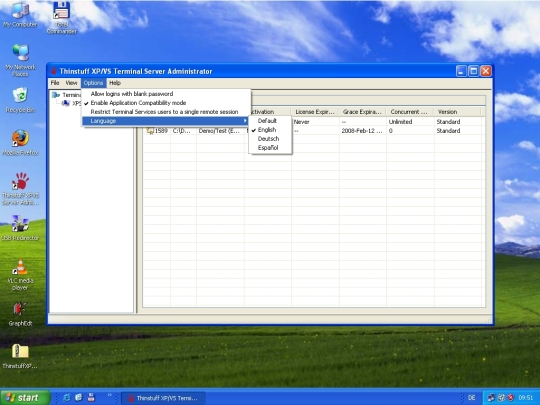This screenshot has width=540, height=405.
Task: Click '2008-Feb-12' grace expiration cell
Action: pos(362,131)
